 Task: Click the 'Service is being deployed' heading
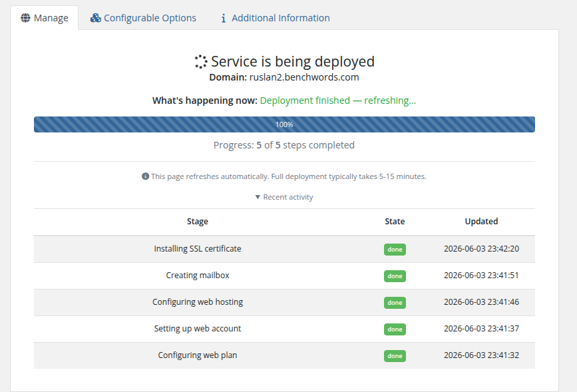[293, 61]
